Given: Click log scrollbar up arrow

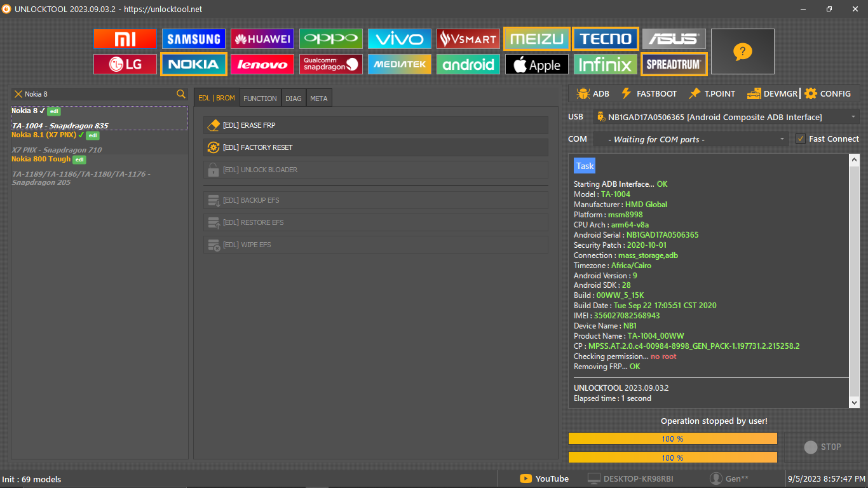Looking at the screenshot, I should coord(854,159).
